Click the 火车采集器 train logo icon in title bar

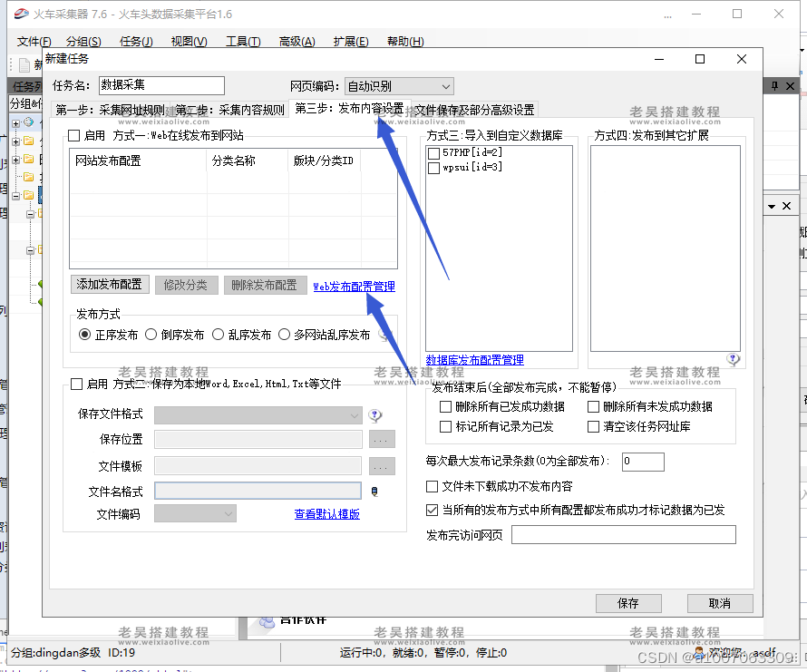[20, 13]
